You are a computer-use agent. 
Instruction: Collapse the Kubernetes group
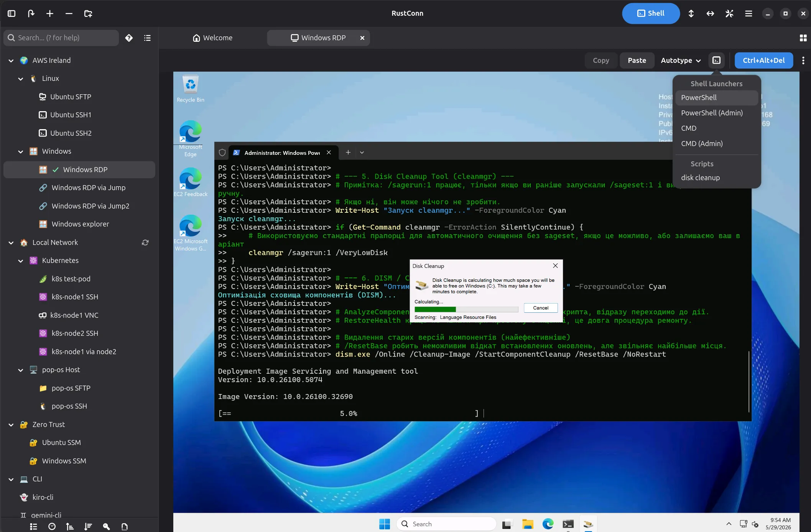pyautogui.click(x=21, y=261)
